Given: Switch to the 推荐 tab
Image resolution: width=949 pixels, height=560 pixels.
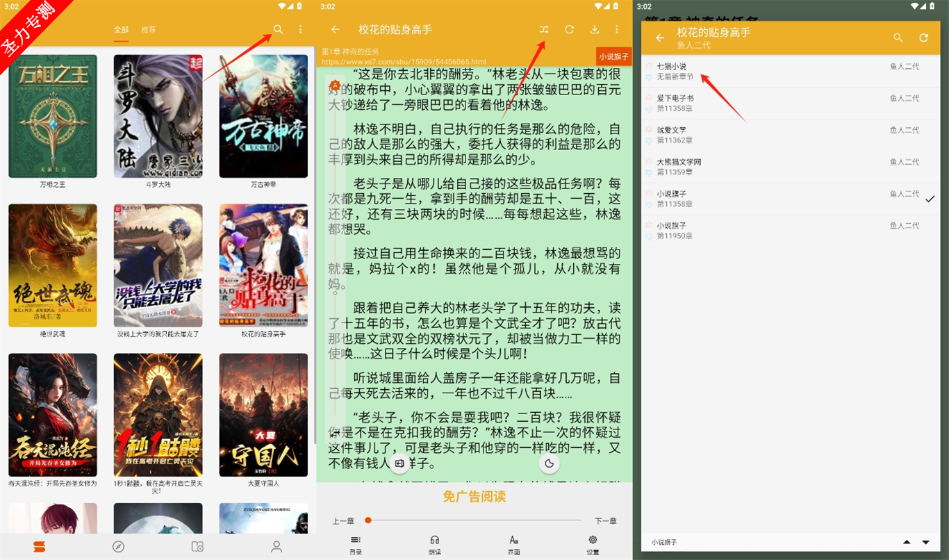Looking at the screenshot, I should coord(148,30).
